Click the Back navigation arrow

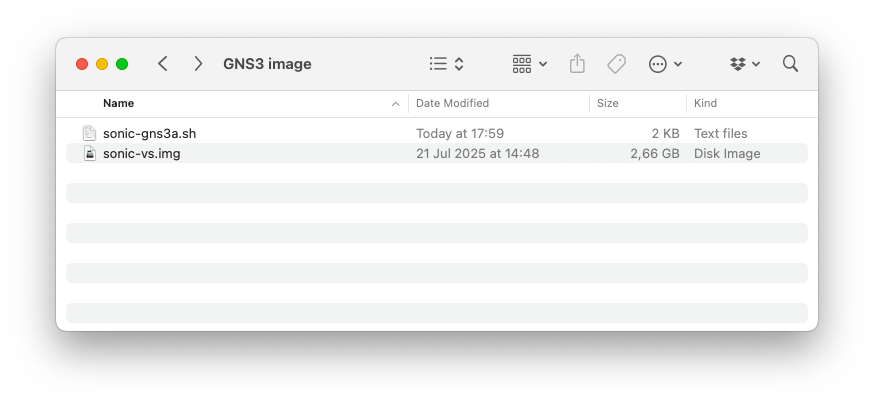(x=163, y=64)
